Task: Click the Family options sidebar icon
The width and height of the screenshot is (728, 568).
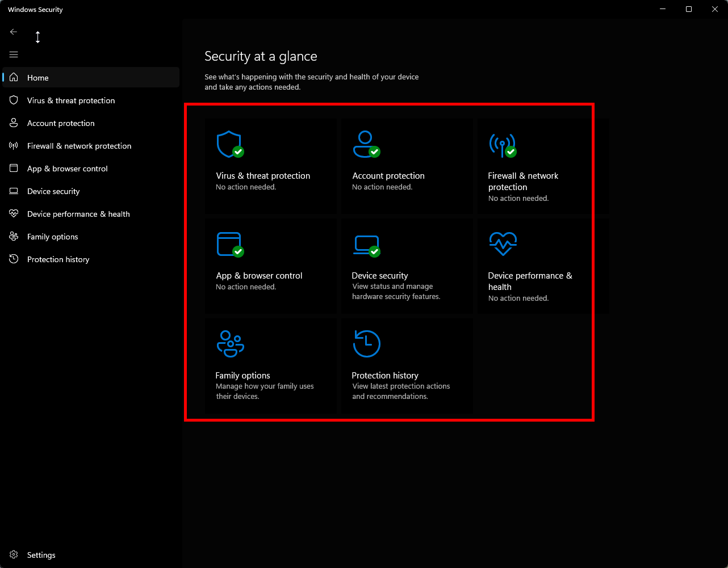Action: (14, 237)
